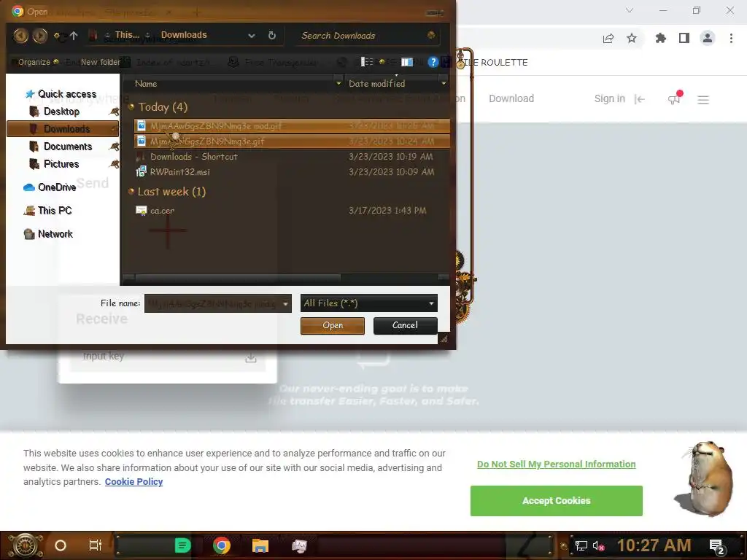Image resolution: width=747 pixels, height=560 pixels.
Task: Open Task View in taskbar
Action: pos(96,545)
